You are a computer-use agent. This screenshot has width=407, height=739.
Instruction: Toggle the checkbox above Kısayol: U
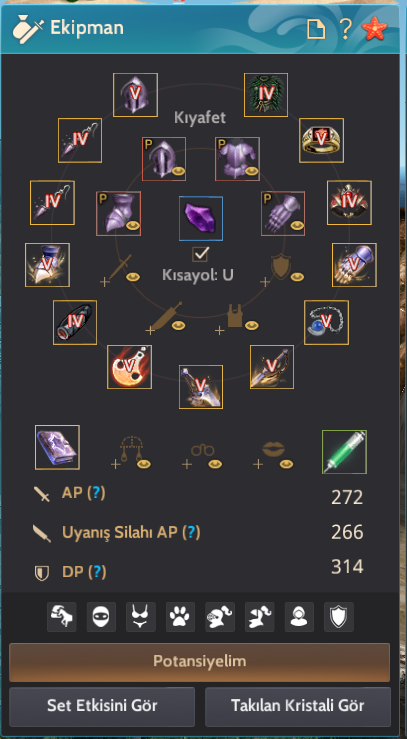pos(201,255)
